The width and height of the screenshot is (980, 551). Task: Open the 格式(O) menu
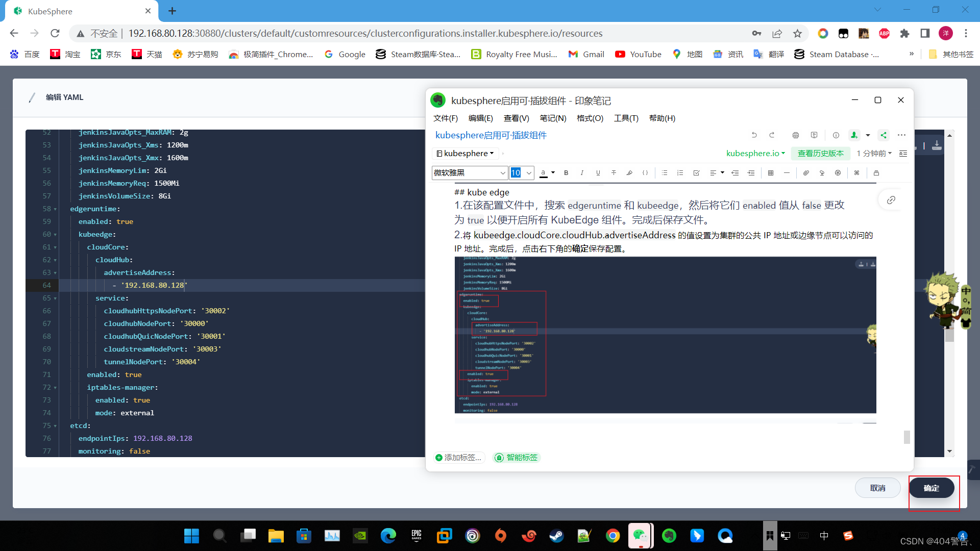590,118
